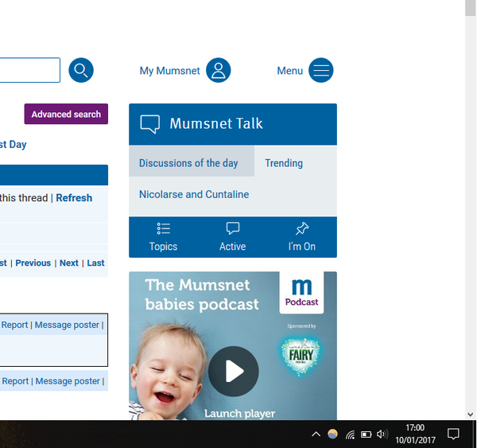Open the My Mumsnet profile icon
The image size is (477, 448).
pos(218,70)
